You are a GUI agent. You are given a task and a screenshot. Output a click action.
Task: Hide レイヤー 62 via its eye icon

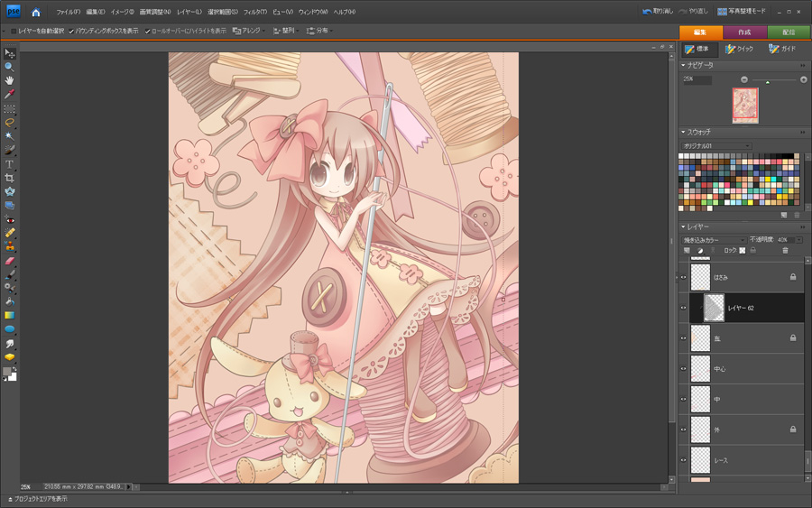click(684, 308)
